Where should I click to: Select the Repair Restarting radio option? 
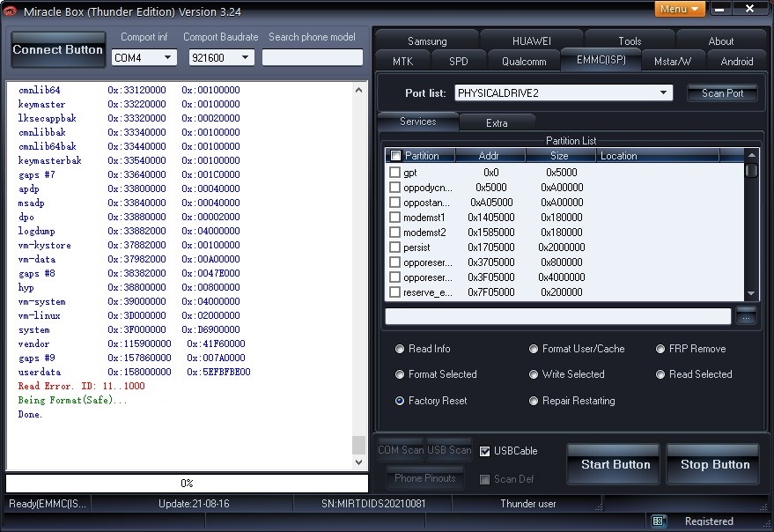tap(533, 401)
